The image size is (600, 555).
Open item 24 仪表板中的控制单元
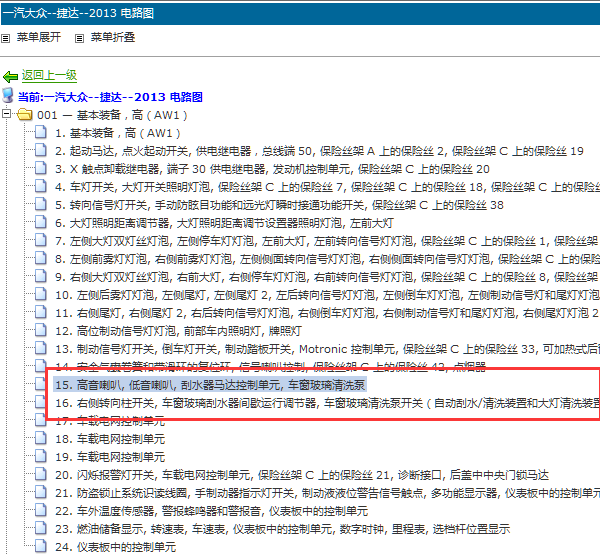pyautogui.click(x=116, y=547)
